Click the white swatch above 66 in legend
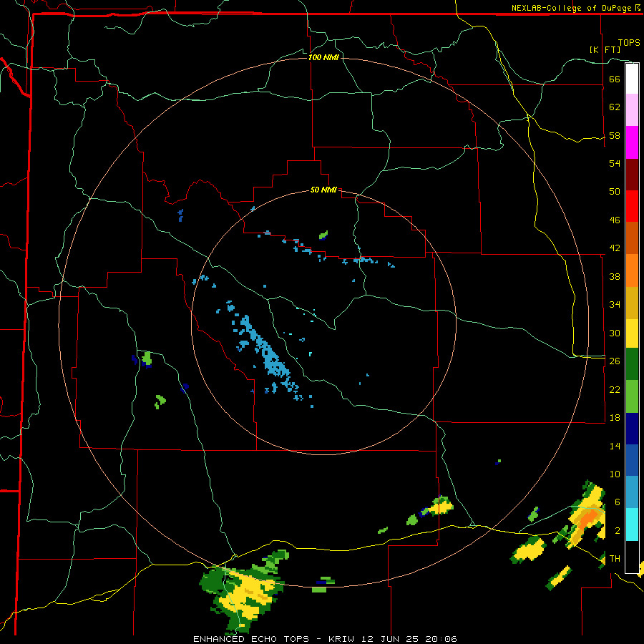The height and width of the screenshot is (644, 644). pyautogui.click(x=632, y=79)
